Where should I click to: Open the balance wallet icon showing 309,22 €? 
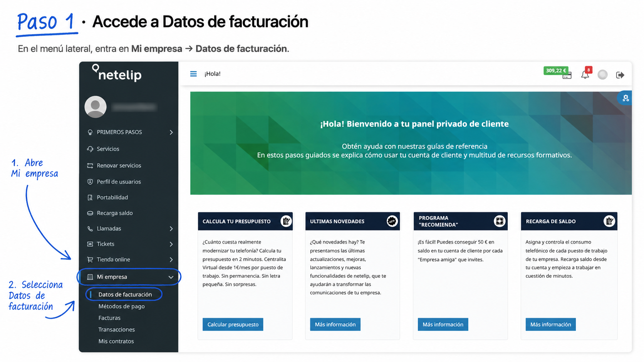click(x=567, y=76)
